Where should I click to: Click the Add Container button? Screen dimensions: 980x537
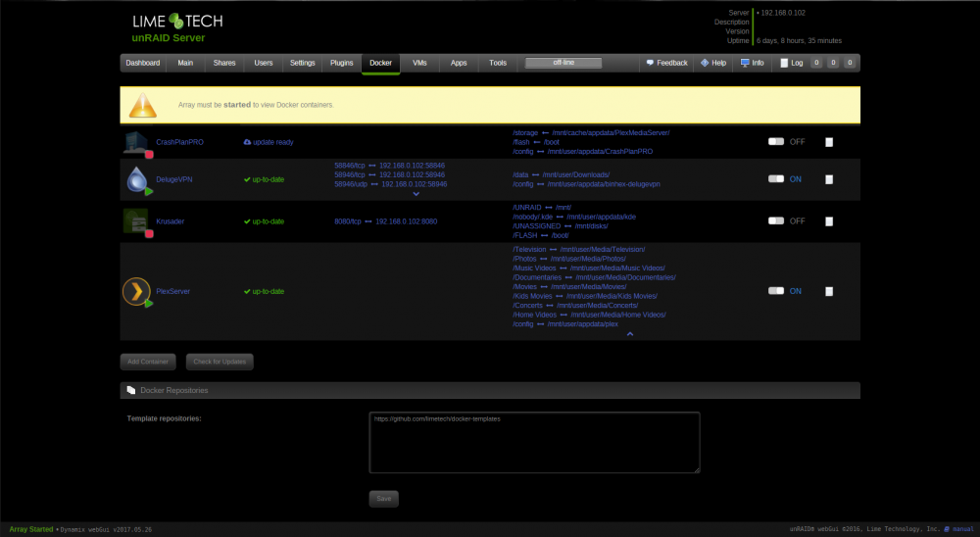point(148,362)
